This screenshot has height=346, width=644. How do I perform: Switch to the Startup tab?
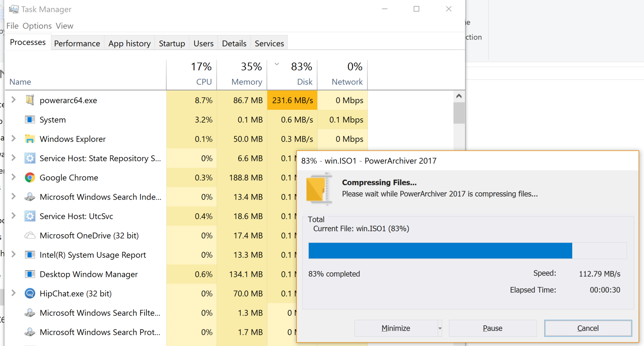click(x=172, y=43)
